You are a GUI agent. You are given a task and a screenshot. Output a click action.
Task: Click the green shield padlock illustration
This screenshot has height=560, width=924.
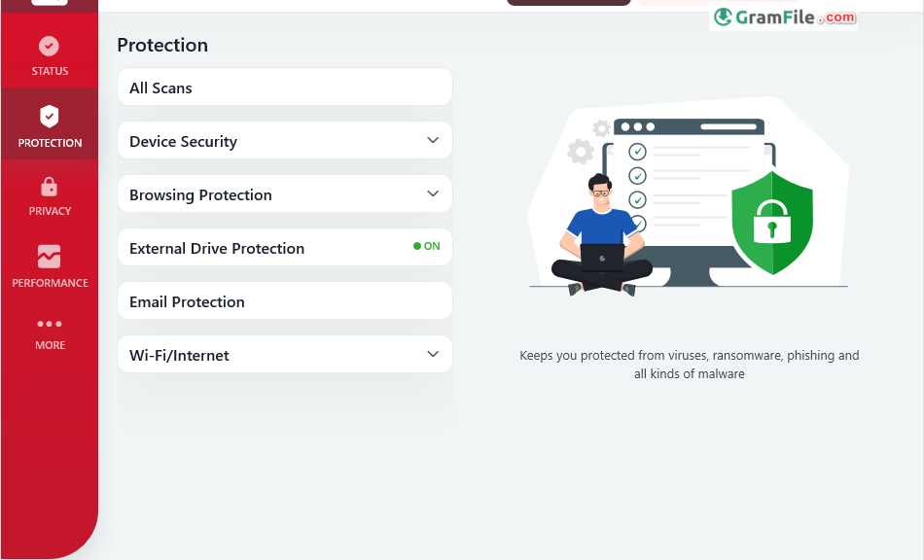point(771,224)
